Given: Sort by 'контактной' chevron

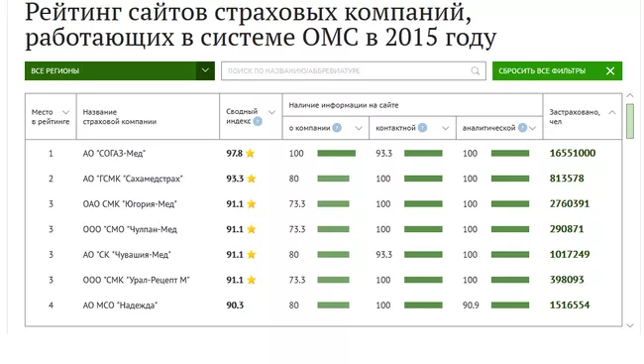Looking at the screenshot, I should coord(445,128).
